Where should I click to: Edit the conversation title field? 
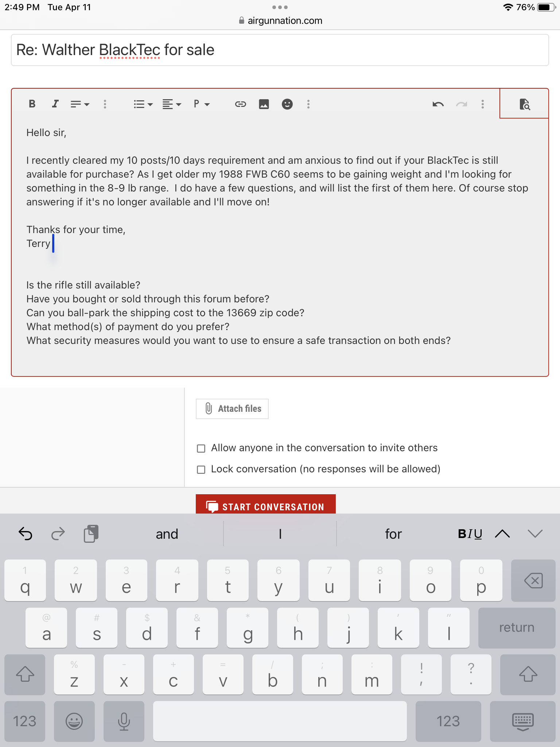(280, 50)
